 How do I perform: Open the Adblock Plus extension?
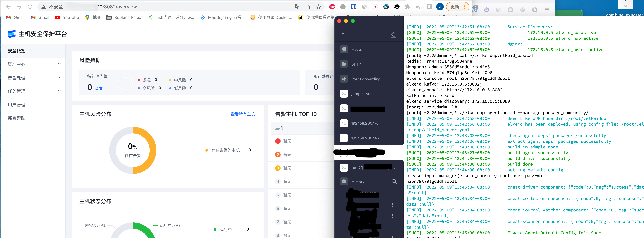[x=332, y=7]
